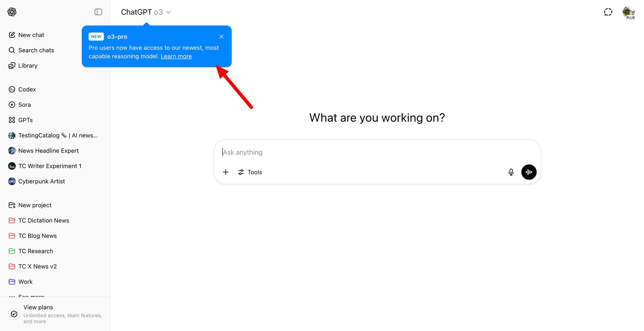This screenshot has height=331, width=644.
Task: Create a New project
Action: point(55,205)
